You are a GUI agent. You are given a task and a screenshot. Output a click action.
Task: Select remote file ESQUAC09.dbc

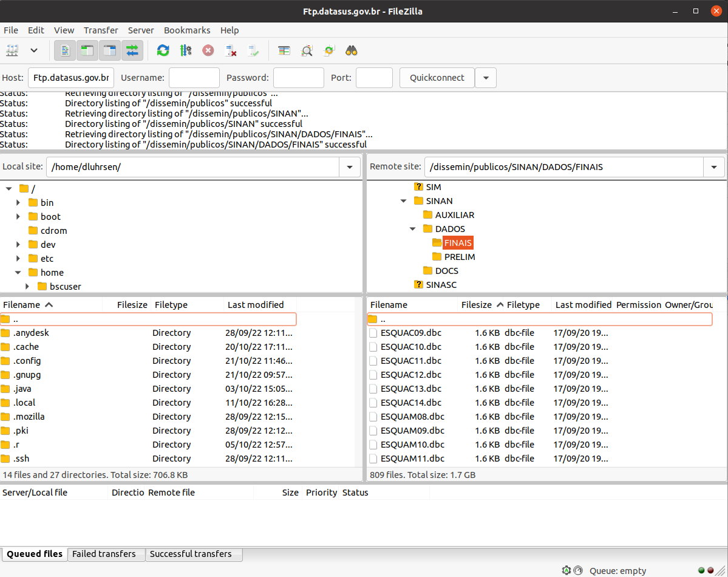540,333
